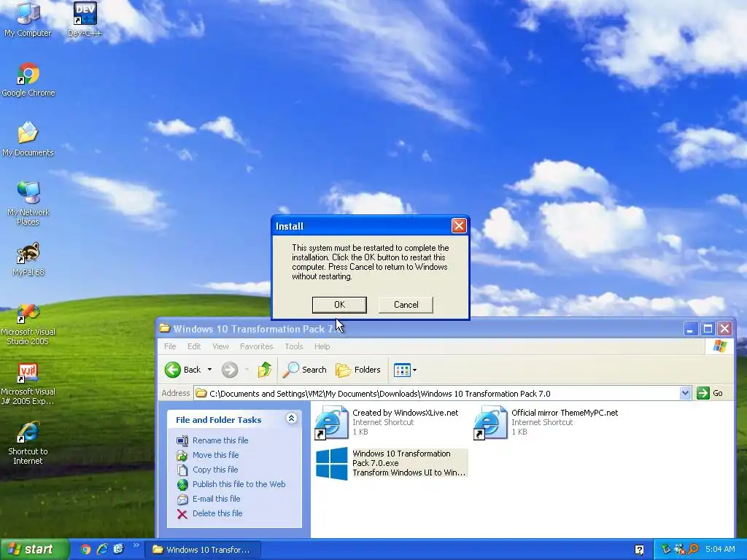
Task: Click Delete this file
Action: tap(209, 513)
